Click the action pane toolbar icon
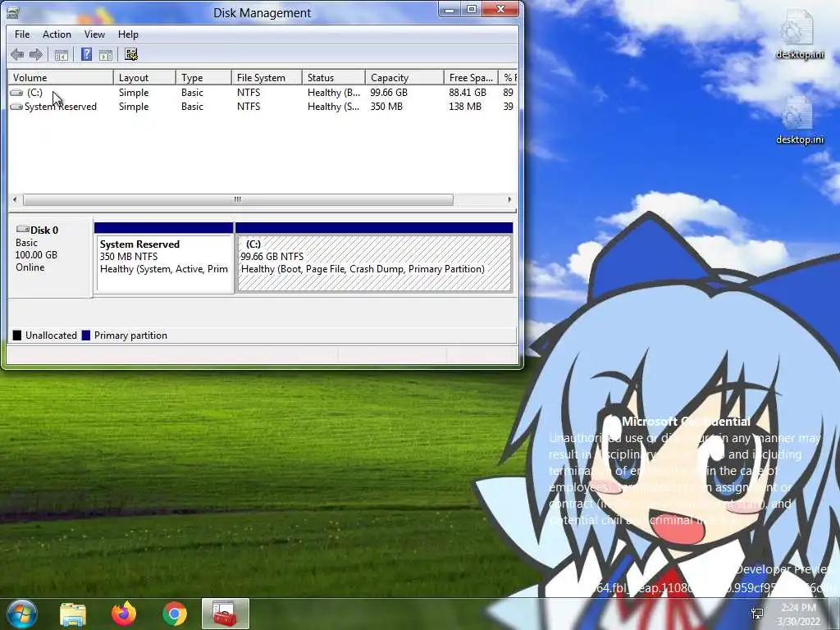The image size is (840, 630). coord(106,55)
